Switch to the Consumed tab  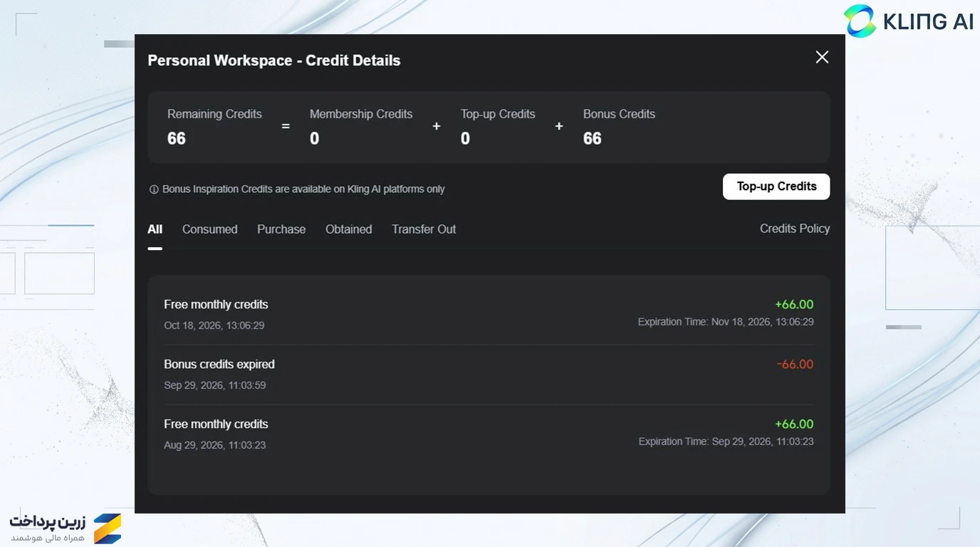point(209,229)
